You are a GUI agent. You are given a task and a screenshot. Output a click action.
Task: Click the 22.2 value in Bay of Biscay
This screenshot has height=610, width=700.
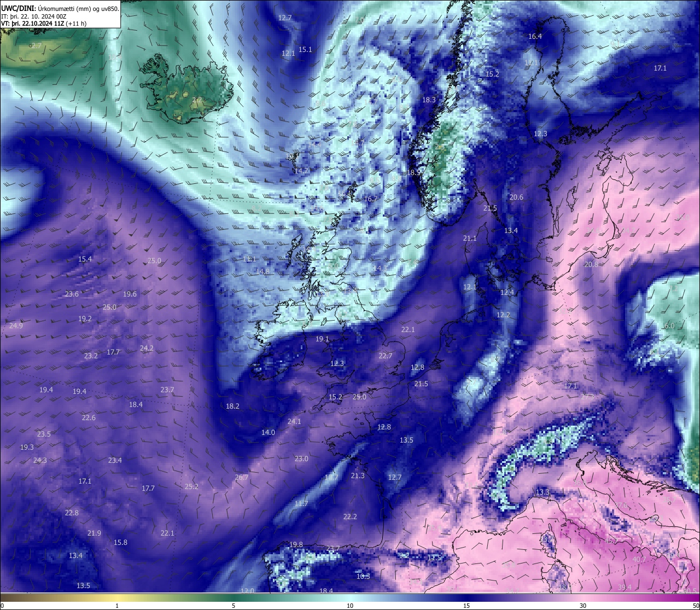point(350,516)
